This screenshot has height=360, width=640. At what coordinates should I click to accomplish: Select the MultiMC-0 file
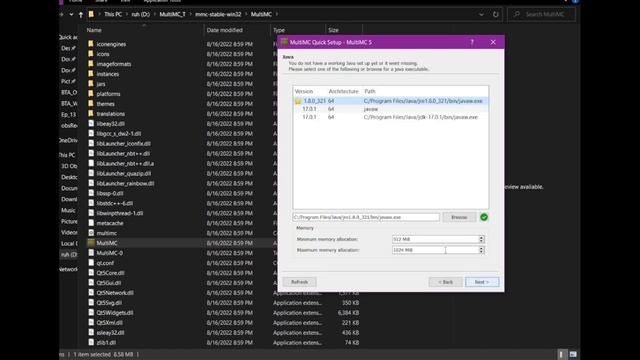tap(109, 253)
